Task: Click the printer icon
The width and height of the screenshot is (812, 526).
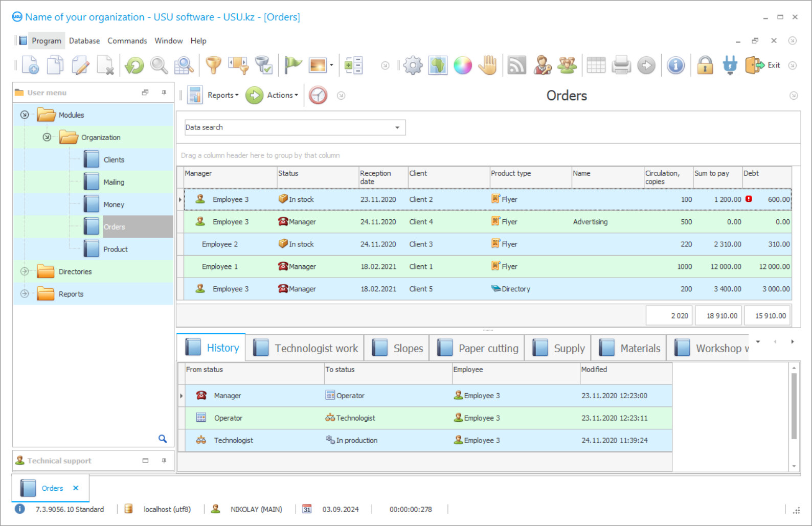Action: 621,65
